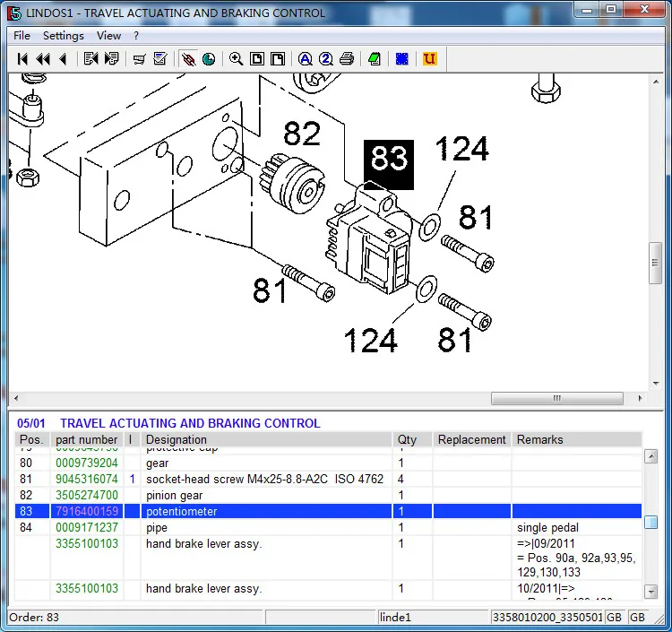Click the green clock history icon
This screenshot has height=632, width=672.
209,59
